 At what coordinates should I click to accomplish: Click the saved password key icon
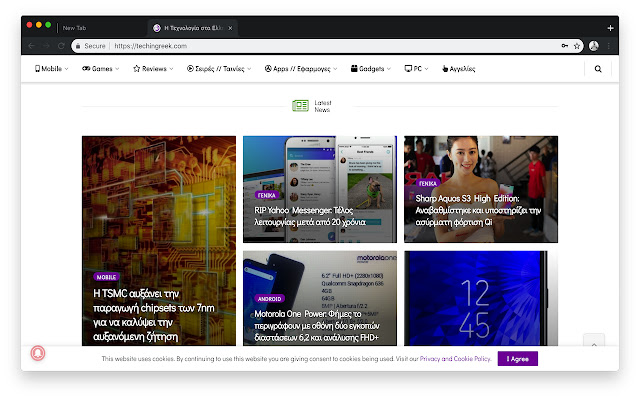(564, 46)
